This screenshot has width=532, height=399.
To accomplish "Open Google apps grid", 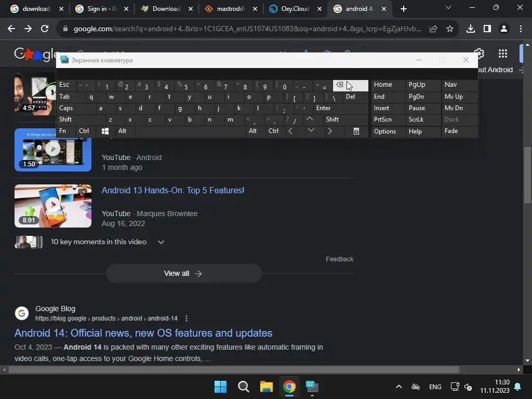I will [503, 54].
